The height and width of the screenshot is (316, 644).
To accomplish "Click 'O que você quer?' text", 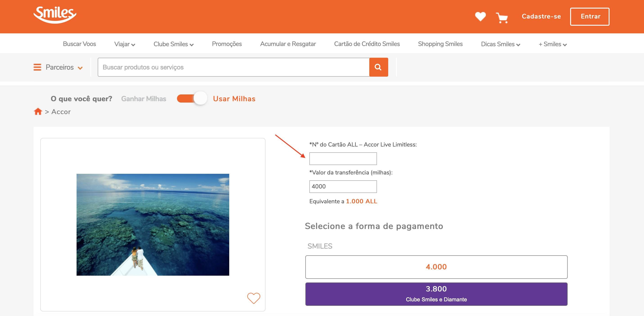I will tap(81, 98).
